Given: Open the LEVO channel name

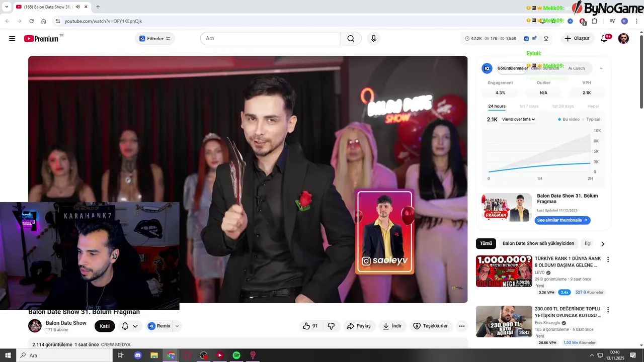Looking at the screenshot, I should (540, 273).
